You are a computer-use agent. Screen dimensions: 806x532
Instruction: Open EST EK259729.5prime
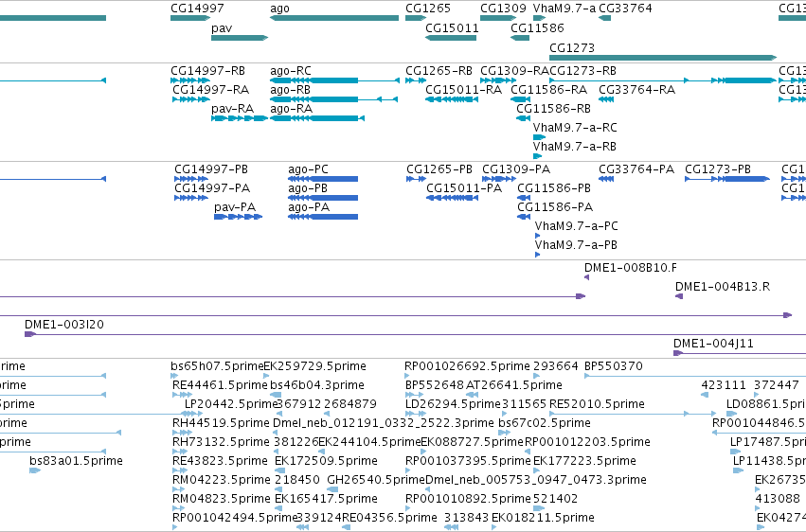point(314,366)
